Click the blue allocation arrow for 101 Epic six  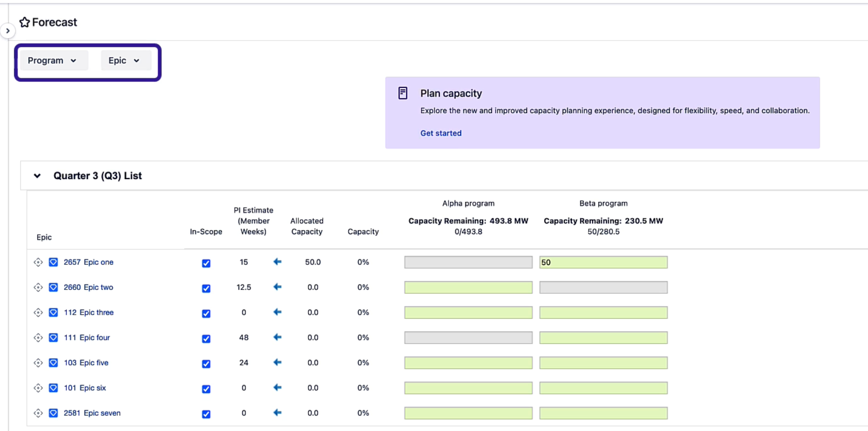(277, 387)
